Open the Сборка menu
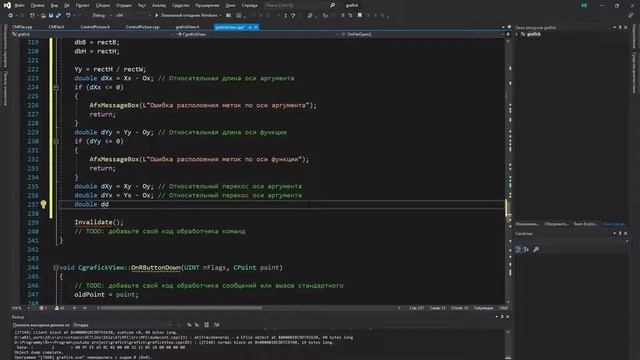 pyautogui.click(x=103, y=6)
